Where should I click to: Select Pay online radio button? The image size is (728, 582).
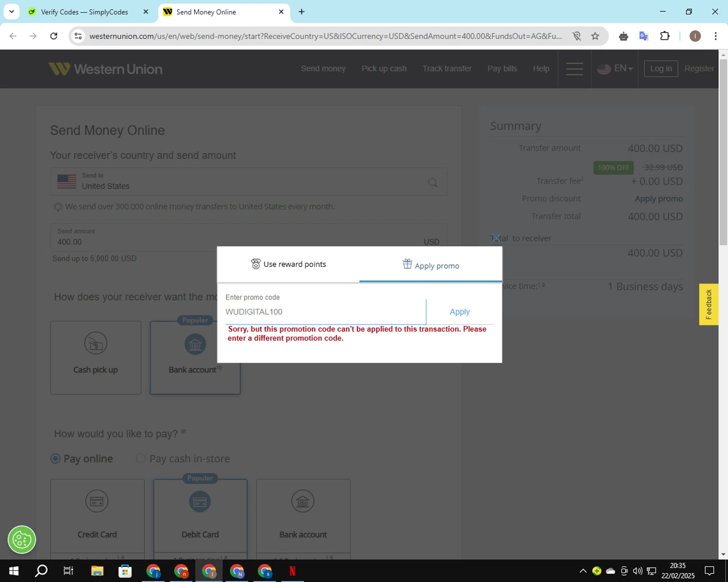[56, 458]
